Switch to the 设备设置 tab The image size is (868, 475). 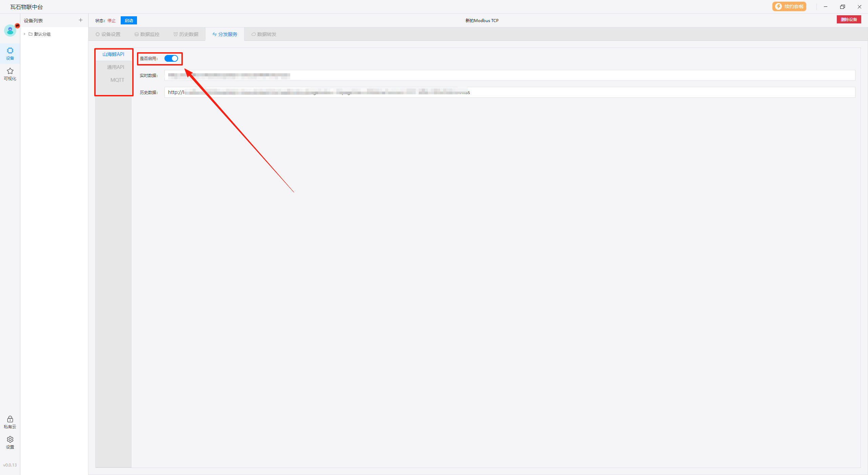[x=108, y=34]
